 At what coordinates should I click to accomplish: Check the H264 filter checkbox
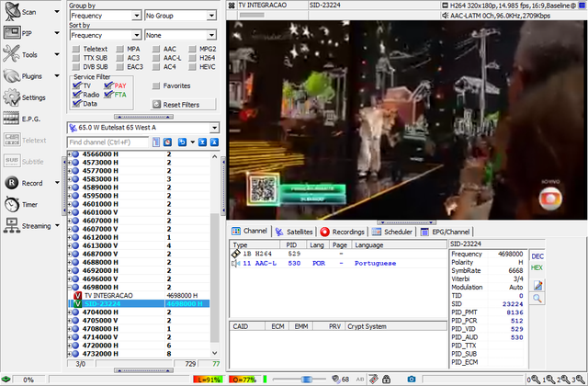pos(192,58)
